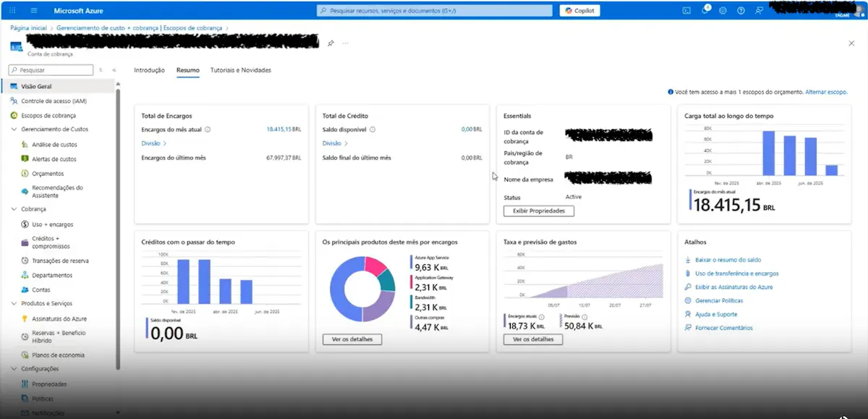Open Baixar o resumo do saldo shortcut
The image size is (868, 419).
click(728, 260)
